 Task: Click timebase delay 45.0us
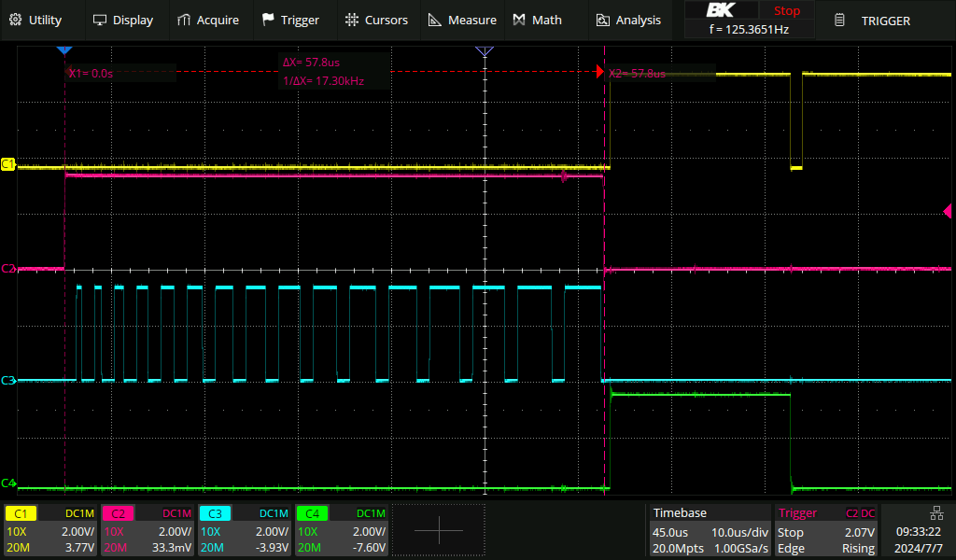point(670,532)
